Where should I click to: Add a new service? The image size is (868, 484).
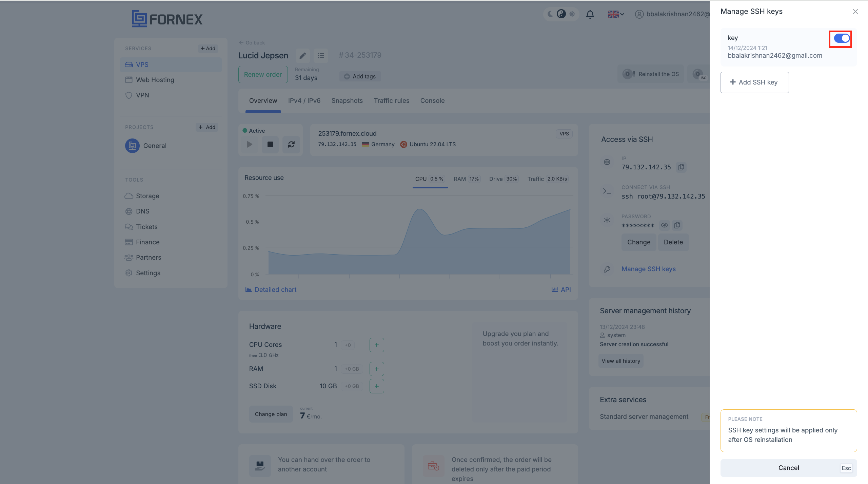pos(208,49)
